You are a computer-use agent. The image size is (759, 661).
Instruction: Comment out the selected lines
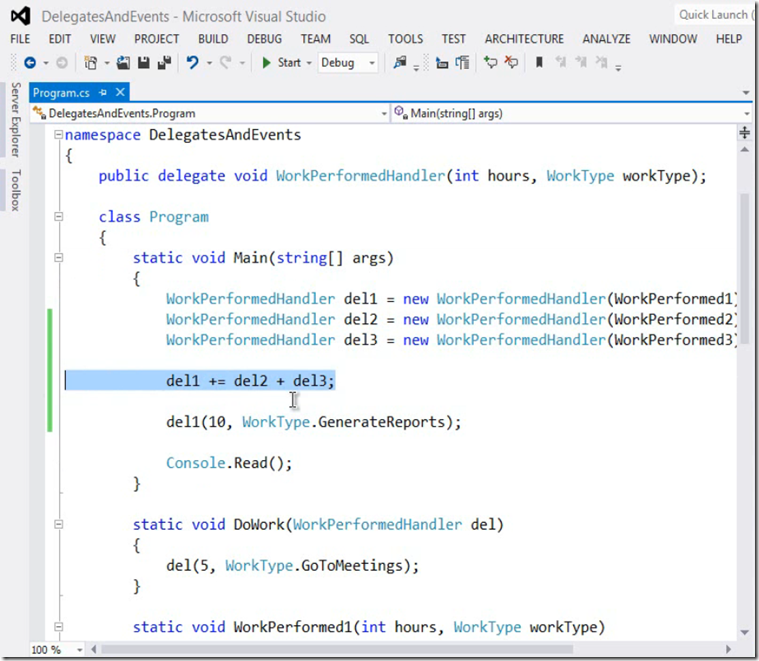pyautogui.click(x=490, y=63)
